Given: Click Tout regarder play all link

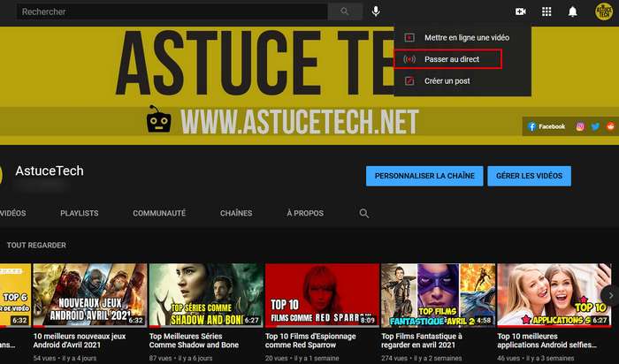Looking at the screenshot, I should coord(36,246).
